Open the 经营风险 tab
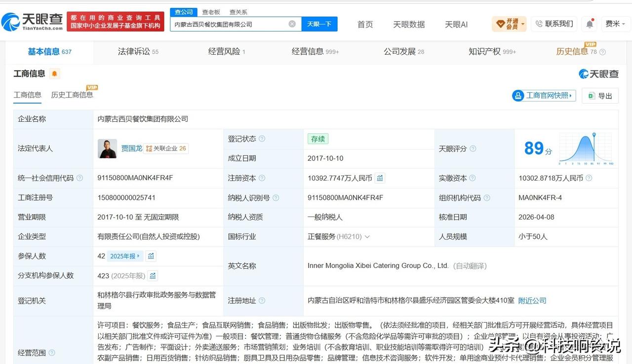632x364 pixels. coord(227,51)
